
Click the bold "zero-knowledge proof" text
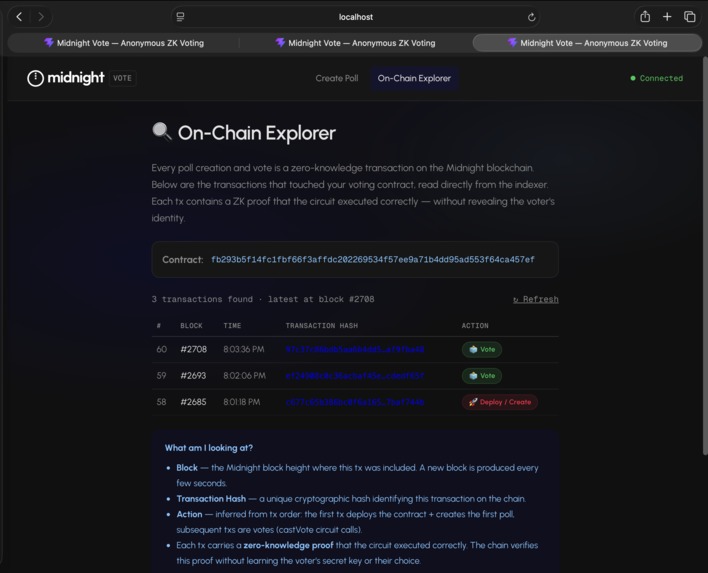[x=289, y=545]
